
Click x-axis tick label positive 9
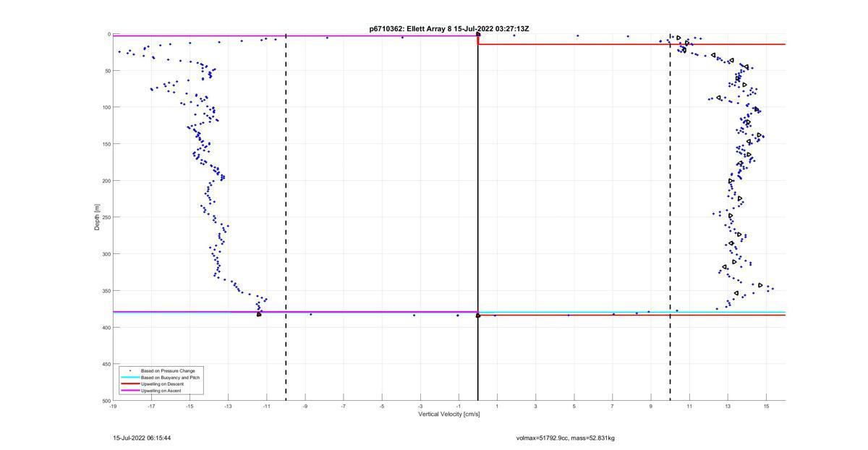651,406
